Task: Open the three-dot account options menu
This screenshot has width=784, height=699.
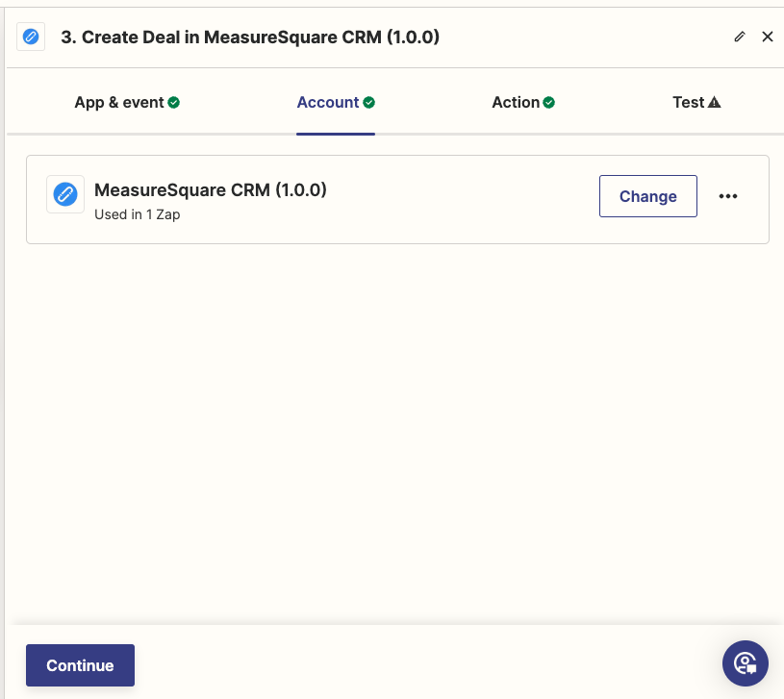Action: 728,196
